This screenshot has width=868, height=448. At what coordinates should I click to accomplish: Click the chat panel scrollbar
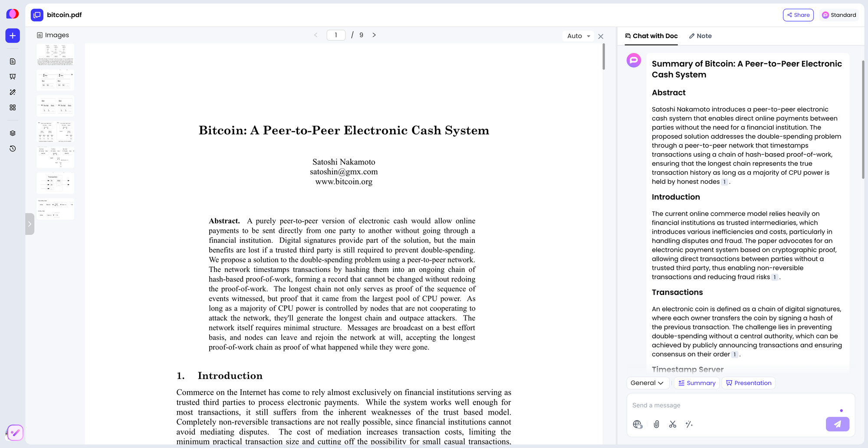(x=863, y=119)
